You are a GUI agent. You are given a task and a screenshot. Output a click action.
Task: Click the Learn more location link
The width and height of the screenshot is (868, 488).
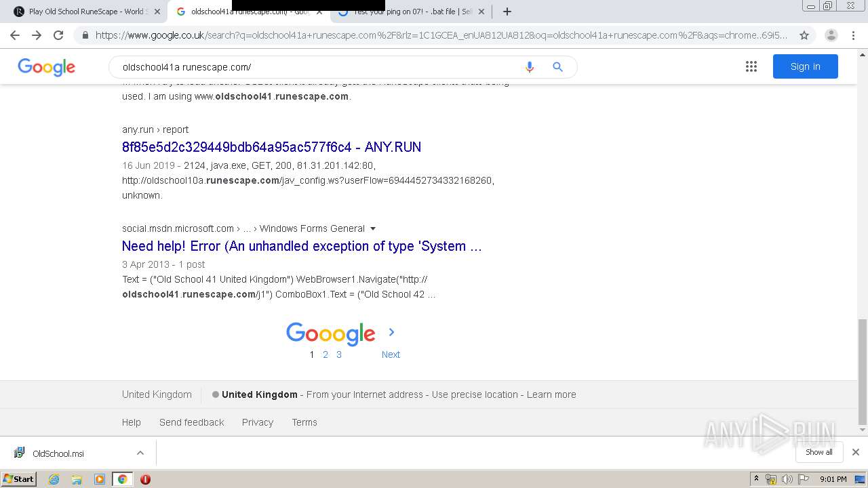(x=551, y=394)
